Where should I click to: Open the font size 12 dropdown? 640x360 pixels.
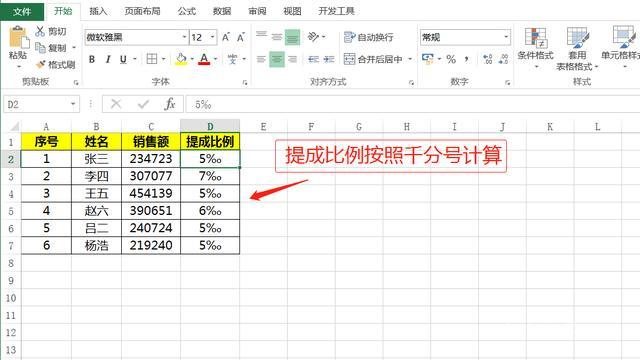[213, 37]
